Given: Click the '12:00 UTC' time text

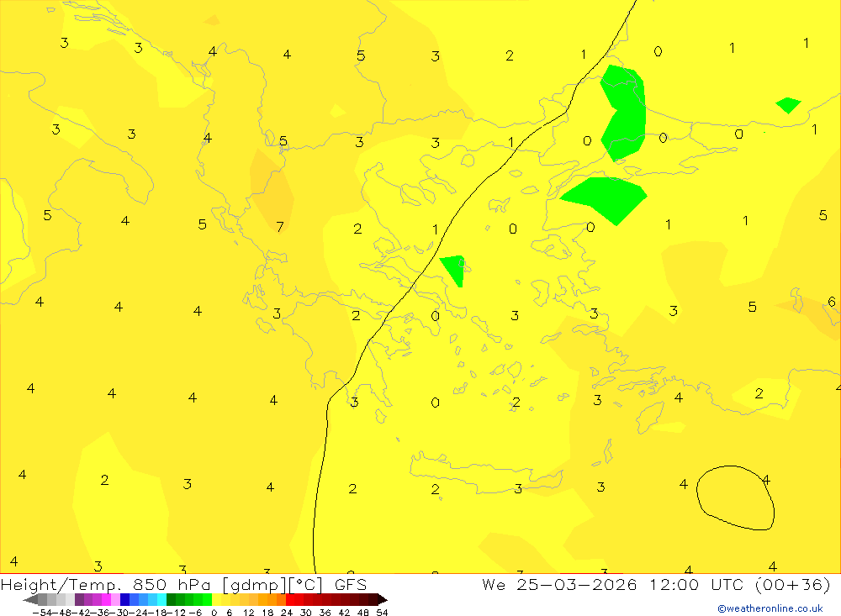Looking at the screenshot, I should point(698,584).
